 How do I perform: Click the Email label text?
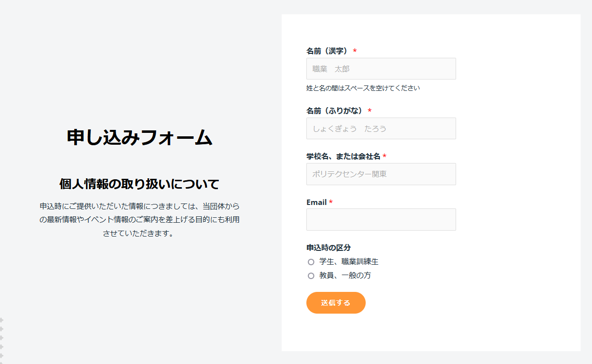point(316,202)
